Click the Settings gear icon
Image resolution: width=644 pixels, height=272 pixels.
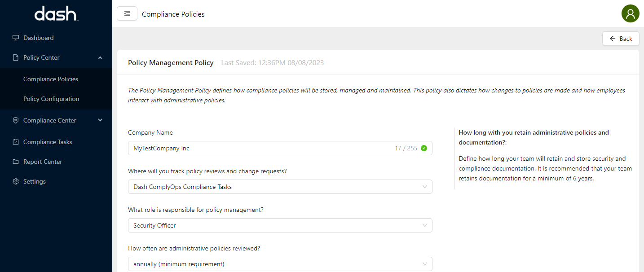click(x=16, y=181)
